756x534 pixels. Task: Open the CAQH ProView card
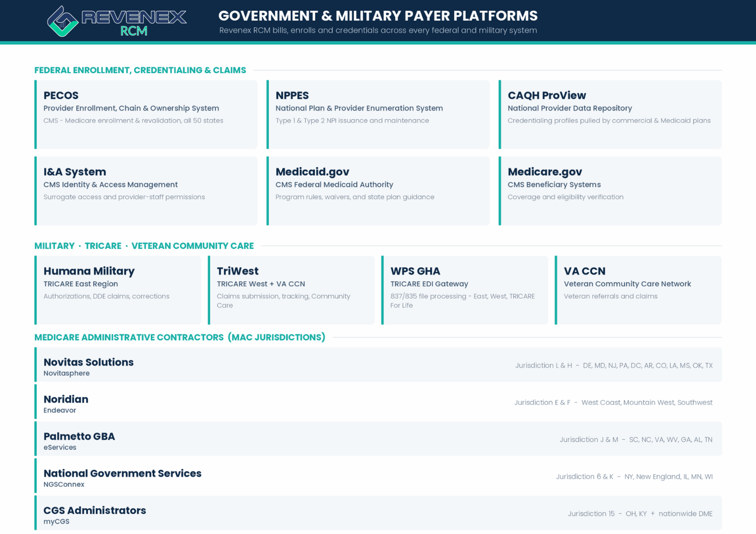(x=610, y=114)
